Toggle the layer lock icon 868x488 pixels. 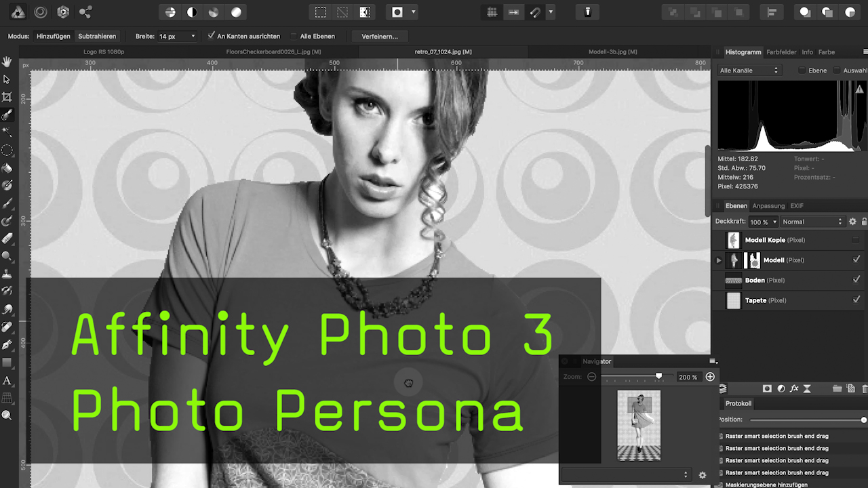(865, 222)
